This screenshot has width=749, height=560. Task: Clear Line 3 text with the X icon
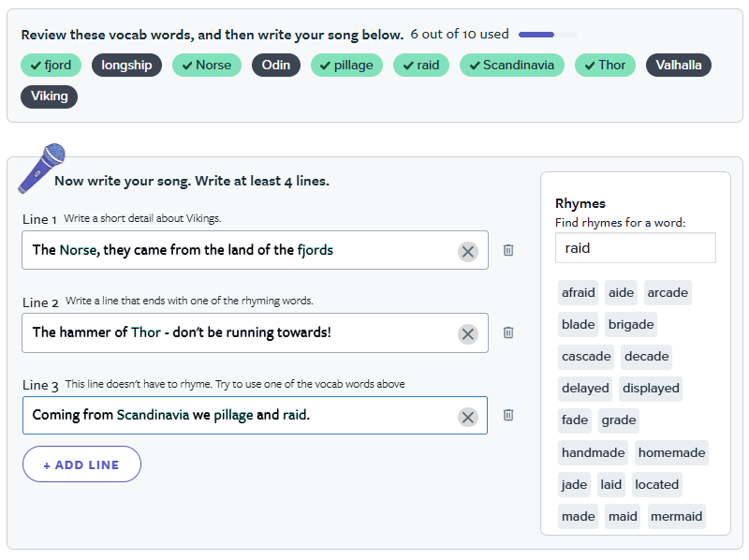(467, 417)
